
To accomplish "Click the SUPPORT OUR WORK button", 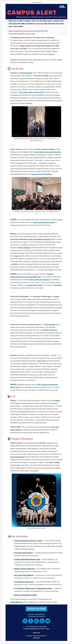I will click(36, 609).
